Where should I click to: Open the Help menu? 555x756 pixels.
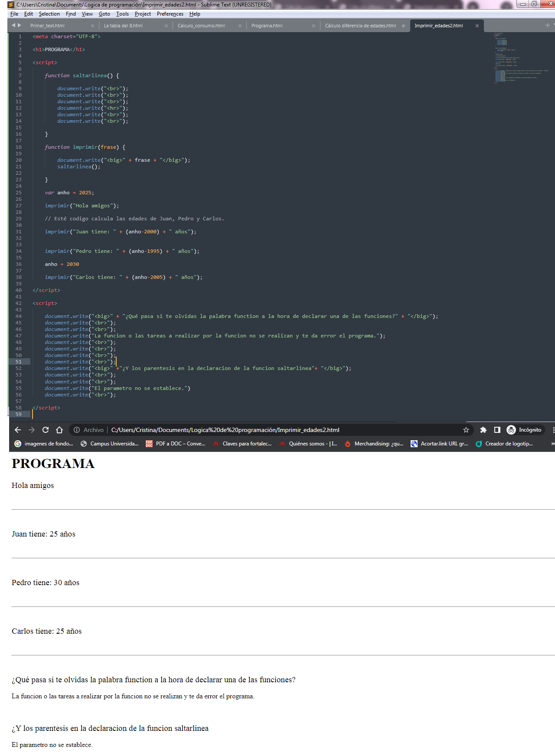(x=195, y=14)
